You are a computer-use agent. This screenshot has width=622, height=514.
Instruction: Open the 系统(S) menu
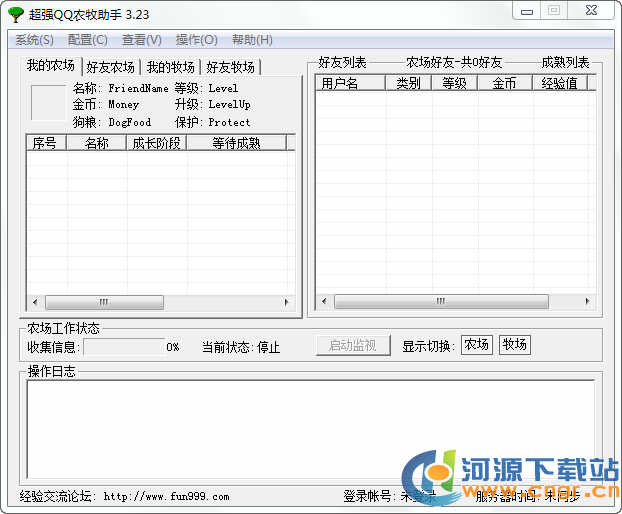pos(35,40)
